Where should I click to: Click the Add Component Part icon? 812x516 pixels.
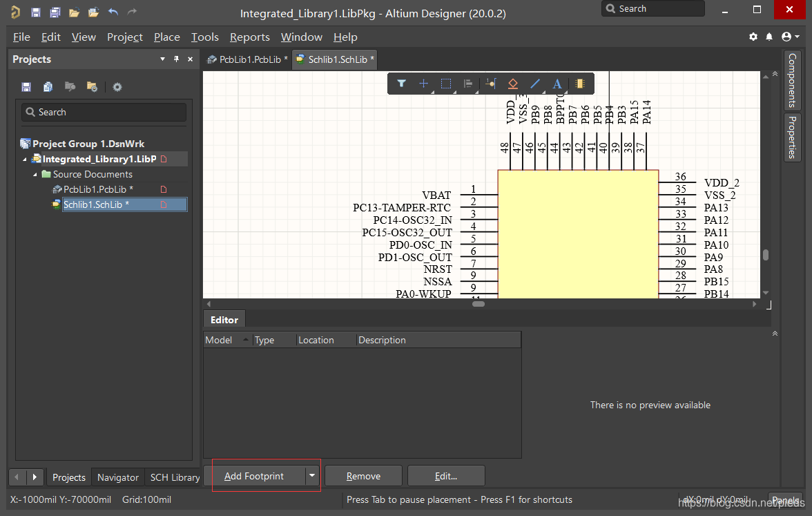[579, 84]
